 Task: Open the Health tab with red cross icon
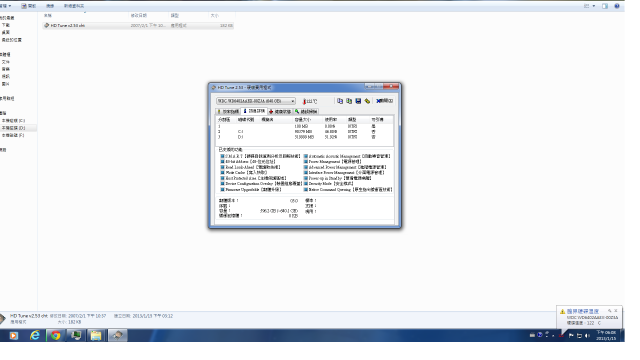tap(280, 111)
